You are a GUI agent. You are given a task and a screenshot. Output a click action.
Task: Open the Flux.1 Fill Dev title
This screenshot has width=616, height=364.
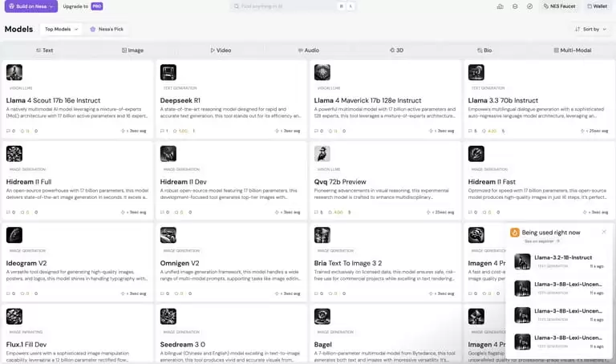pos(26,345)
